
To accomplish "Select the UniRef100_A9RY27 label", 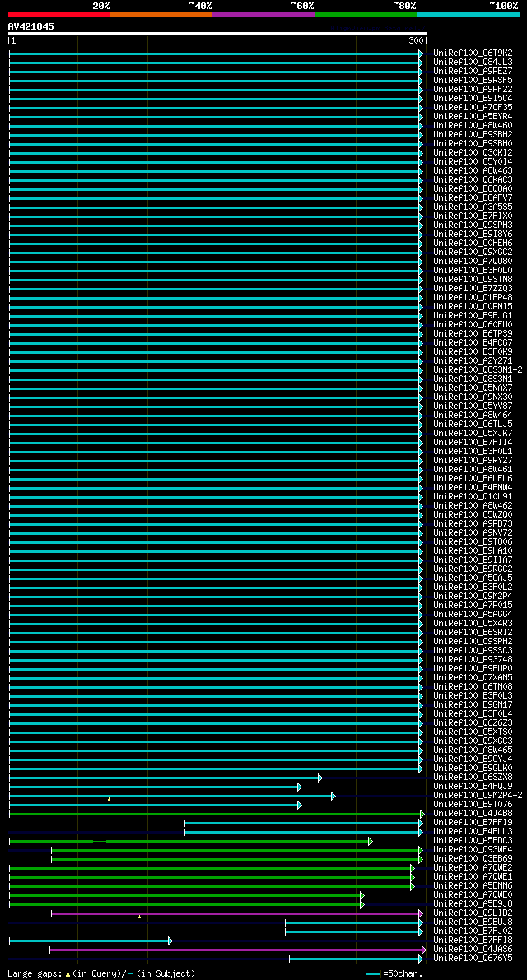I will click(473, 461).
